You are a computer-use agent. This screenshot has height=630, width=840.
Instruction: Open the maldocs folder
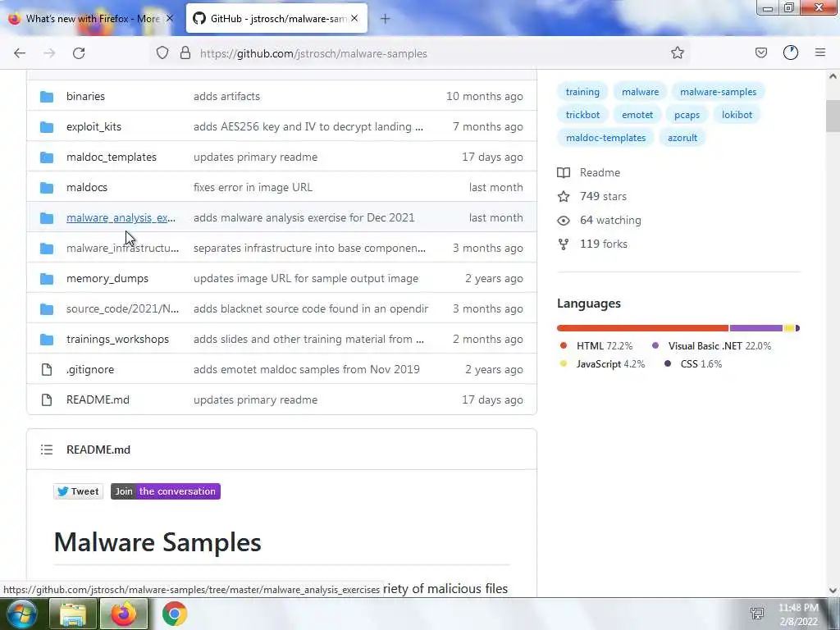pyautogui.click(x=87, y=188)
